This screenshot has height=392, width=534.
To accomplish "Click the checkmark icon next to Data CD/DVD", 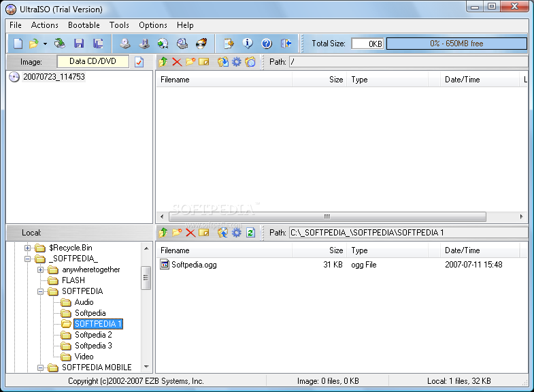I will 139,62.
